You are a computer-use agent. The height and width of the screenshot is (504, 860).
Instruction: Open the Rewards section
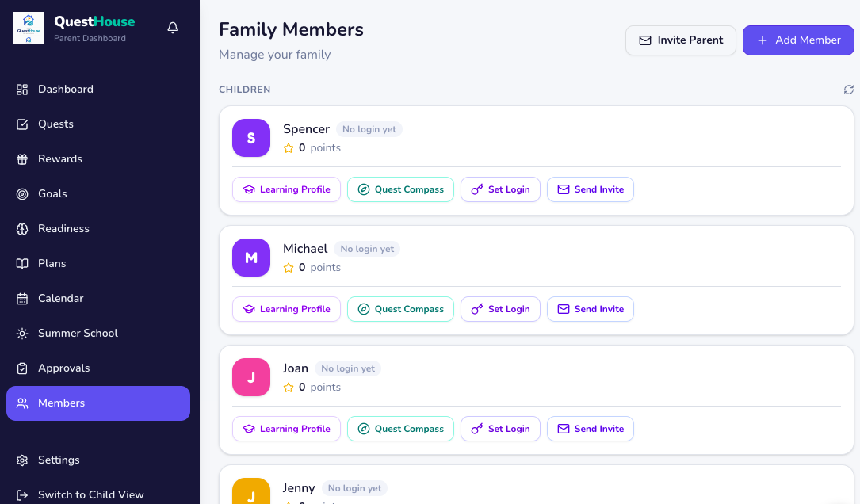(x=98, y=159)
